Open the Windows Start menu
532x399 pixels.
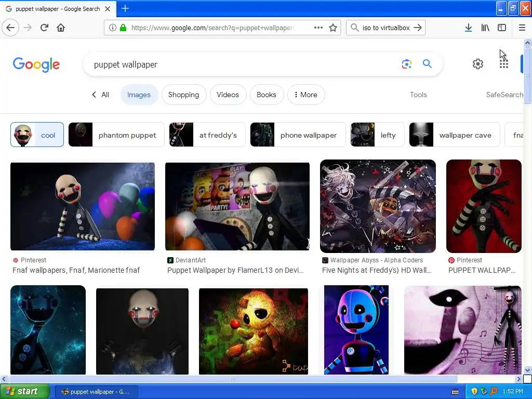[24, 391]
